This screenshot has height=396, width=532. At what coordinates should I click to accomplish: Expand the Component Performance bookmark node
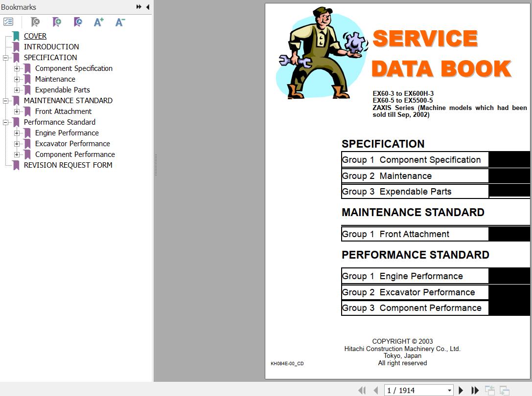[x=17, y=154]
